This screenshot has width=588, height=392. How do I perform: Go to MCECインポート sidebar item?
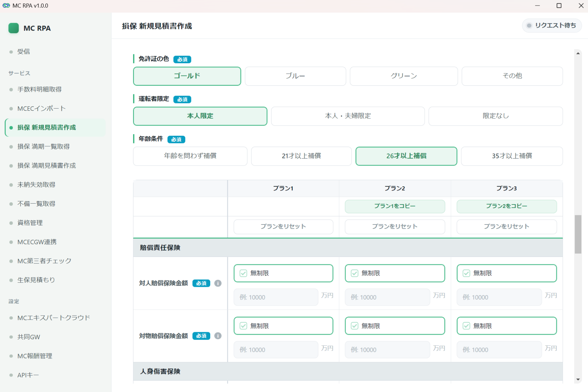click(x=55, y=109)
